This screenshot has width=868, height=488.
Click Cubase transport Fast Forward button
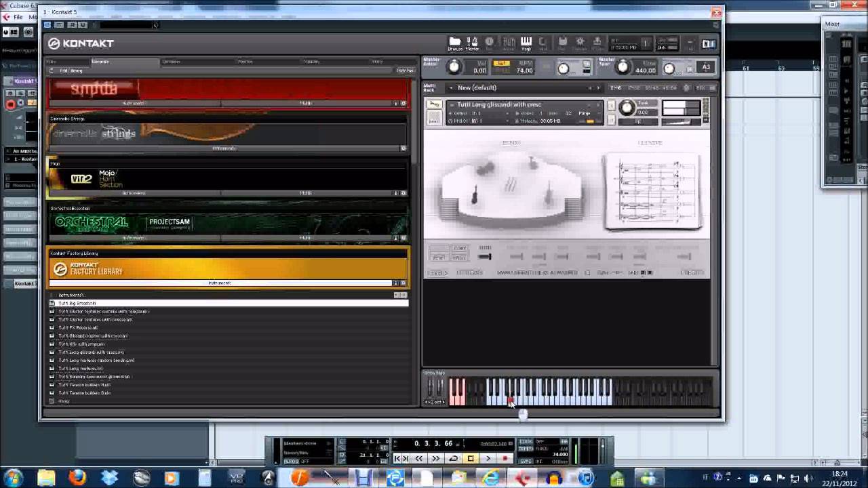[436, 459]
